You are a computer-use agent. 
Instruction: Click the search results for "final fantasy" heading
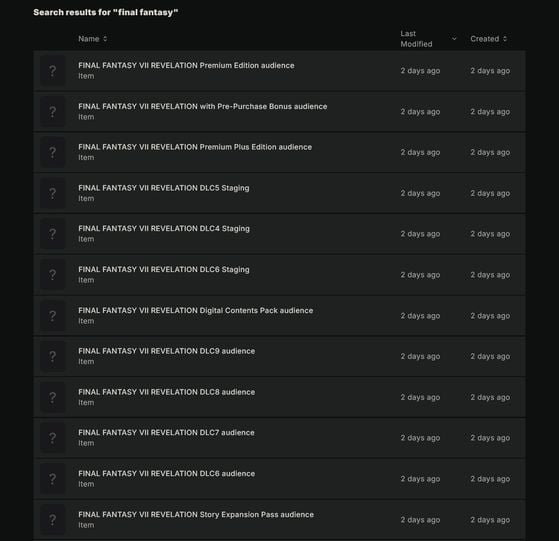click(x=106, y=12)
